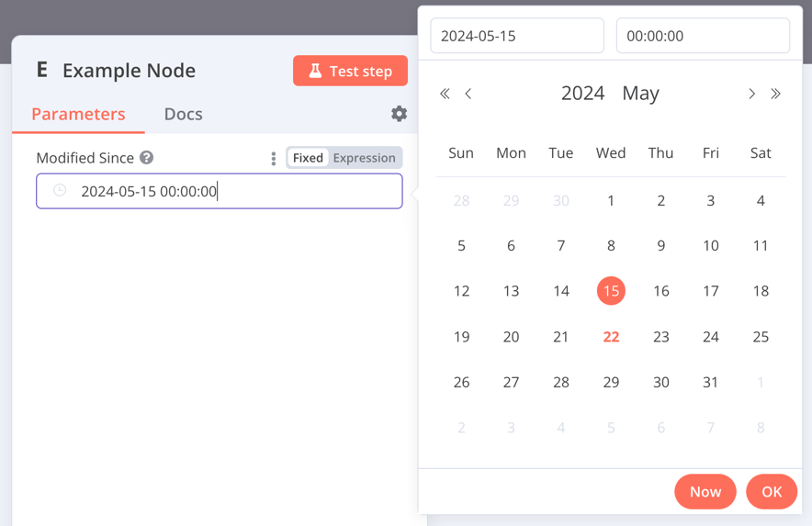The width and height of the screenshot is (812, 526).
Task: Switch parameter mode to Fixed
Action: [x=308, y=158]
